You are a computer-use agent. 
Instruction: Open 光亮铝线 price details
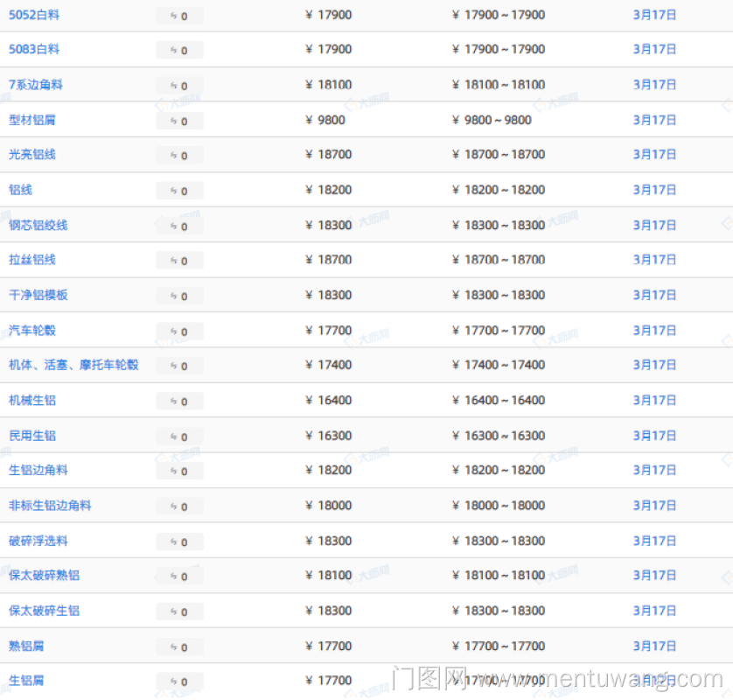click(x=32, y=155)
